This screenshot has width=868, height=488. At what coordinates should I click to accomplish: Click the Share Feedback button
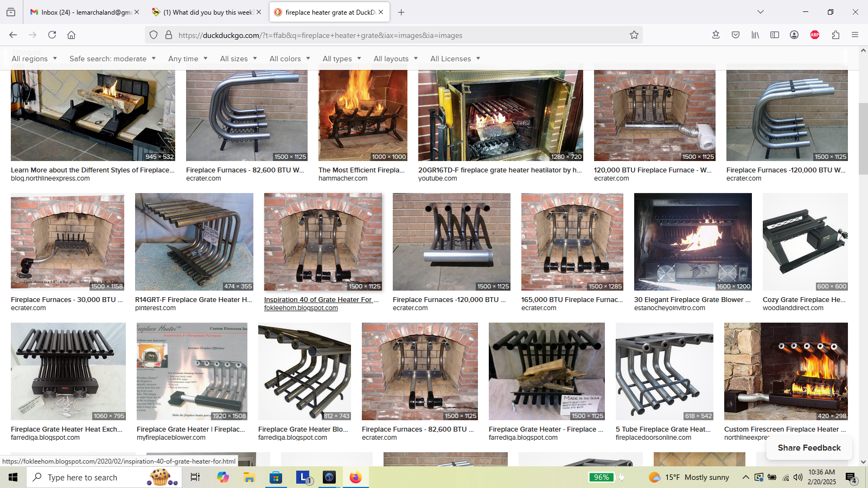coord(809,448)
